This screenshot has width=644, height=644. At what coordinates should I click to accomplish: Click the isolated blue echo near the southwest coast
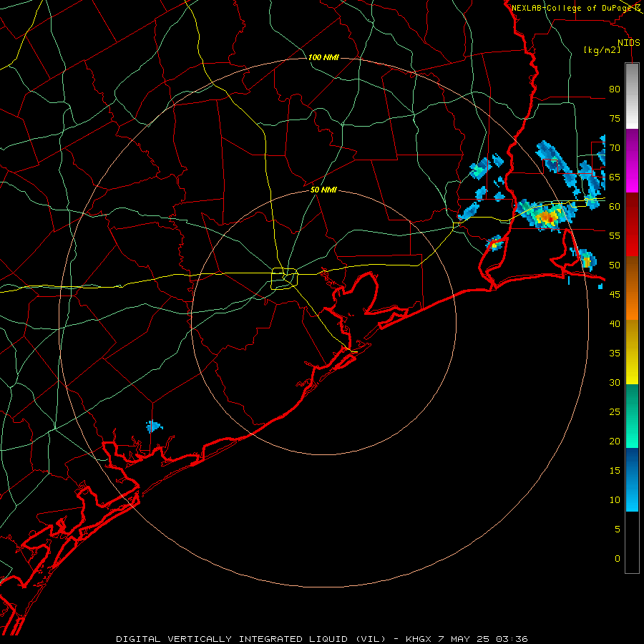point(154,426)
